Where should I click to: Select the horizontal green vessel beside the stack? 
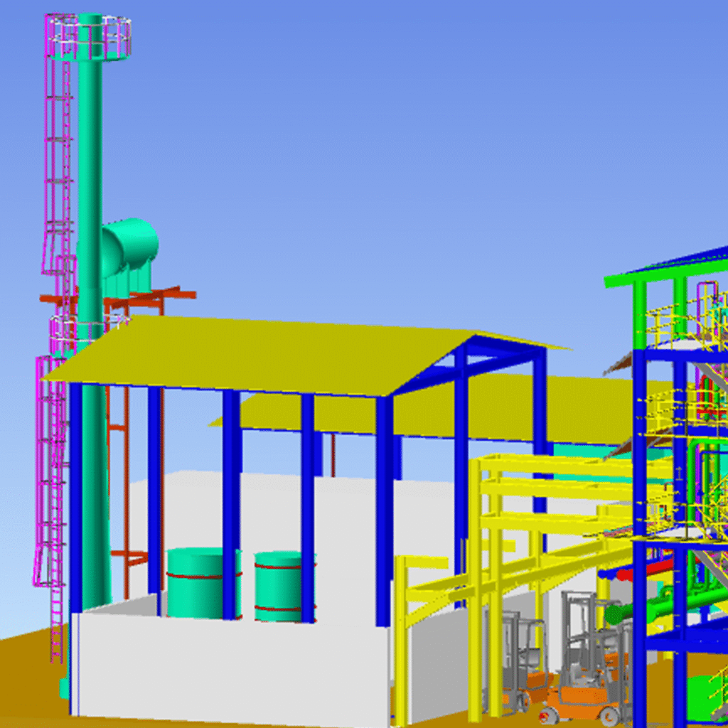(x=132, y=245)
